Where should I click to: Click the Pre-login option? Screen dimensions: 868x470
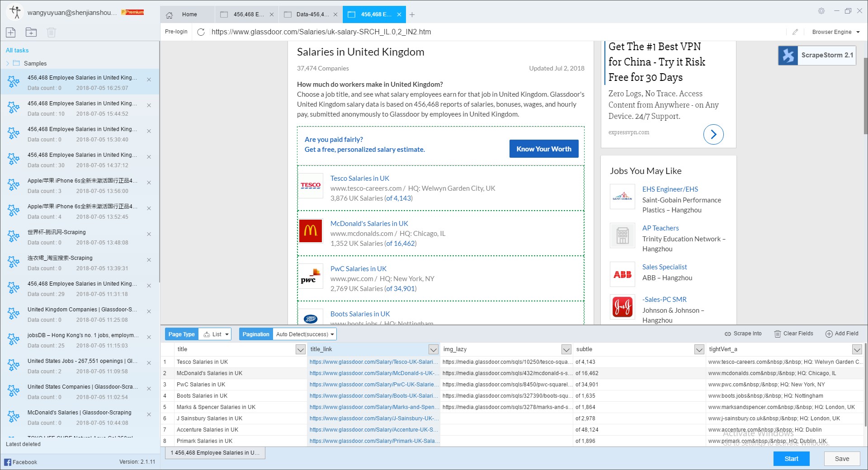tap(176, 32)
